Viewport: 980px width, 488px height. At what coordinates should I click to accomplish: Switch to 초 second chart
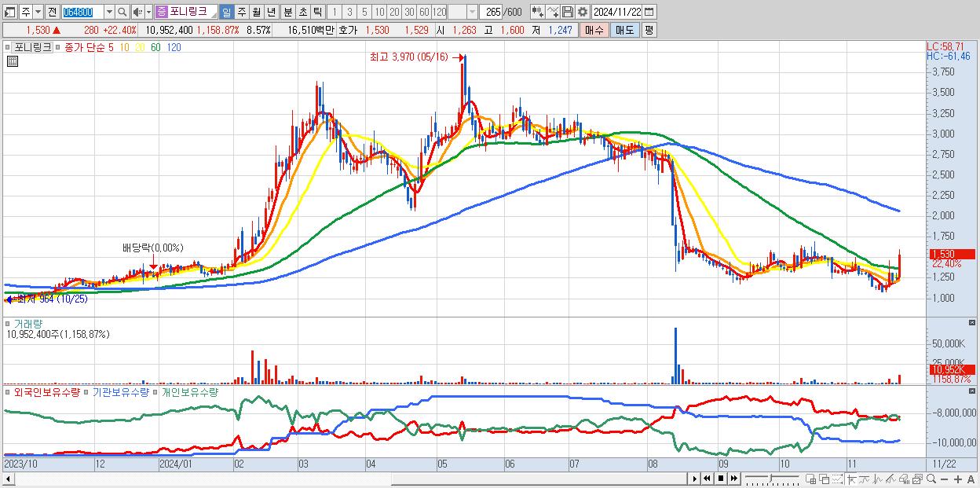302,12
